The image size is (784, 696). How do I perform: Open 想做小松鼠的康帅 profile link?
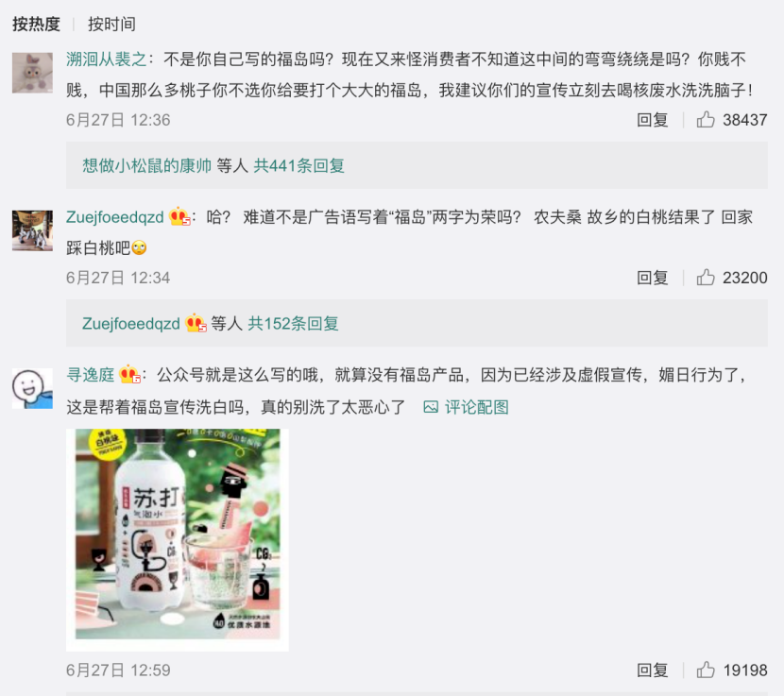(147, 165)
